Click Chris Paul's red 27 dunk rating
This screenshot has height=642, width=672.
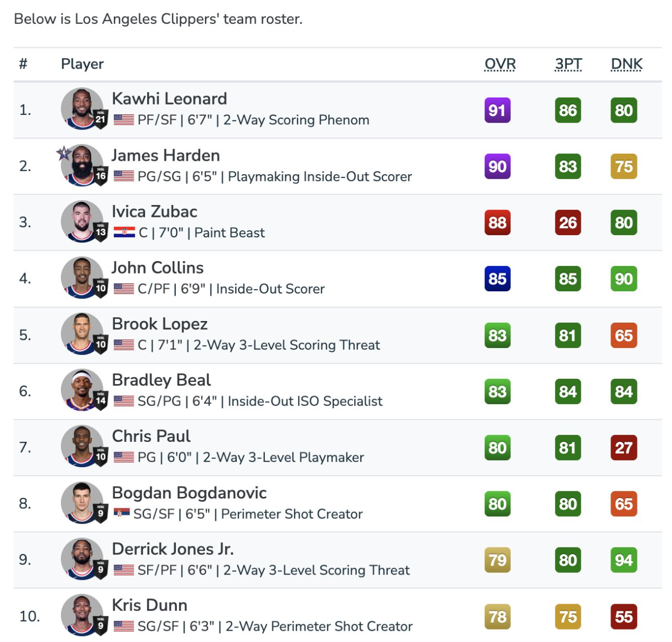[x=624, y=448]
